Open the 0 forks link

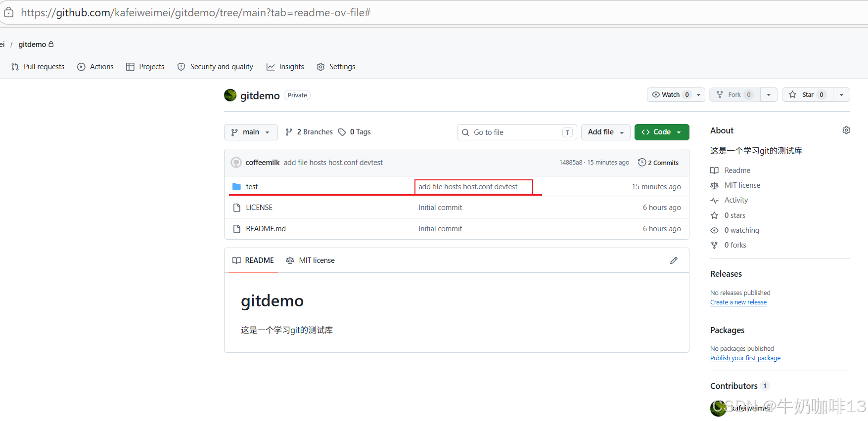click(x=735, y=245)
